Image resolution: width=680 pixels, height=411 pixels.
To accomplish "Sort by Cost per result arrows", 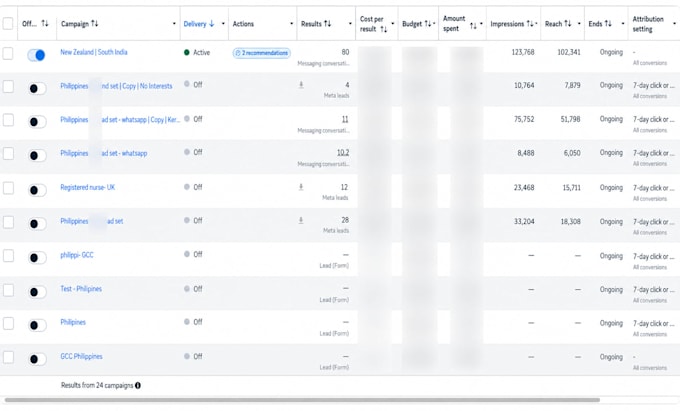I will (383, 29).
